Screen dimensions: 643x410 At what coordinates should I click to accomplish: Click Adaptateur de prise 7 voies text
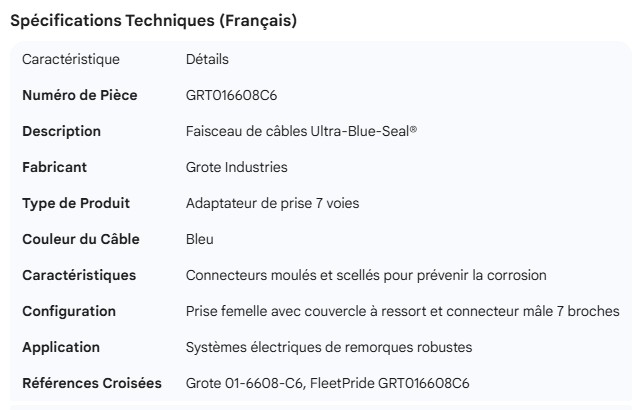(272, 203)
